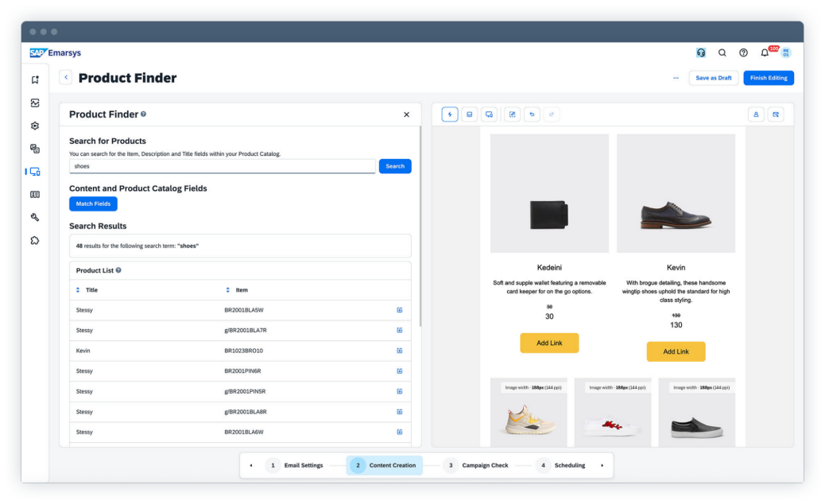Close the Product Finder panel

[406, 114]
